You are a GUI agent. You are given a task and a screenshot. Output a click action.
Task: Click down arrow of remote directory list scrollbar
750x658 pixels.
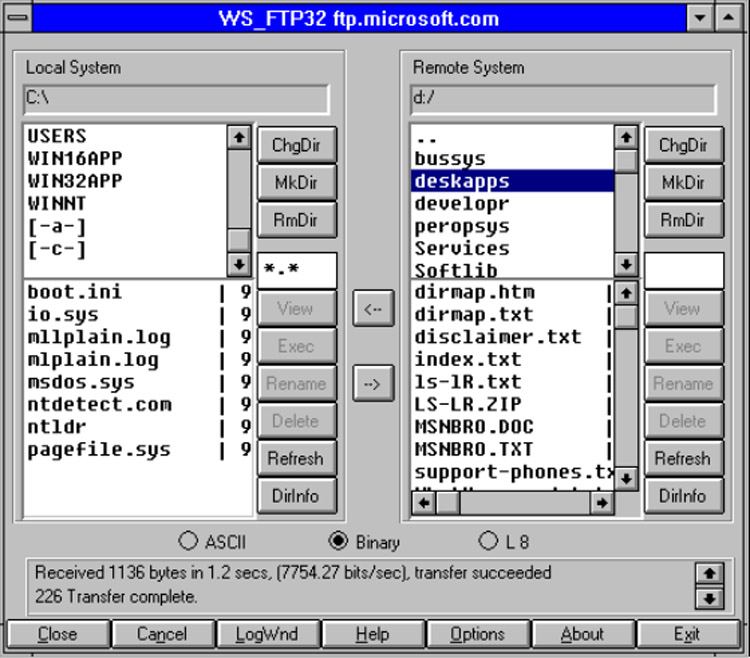(x=626, y=264)
